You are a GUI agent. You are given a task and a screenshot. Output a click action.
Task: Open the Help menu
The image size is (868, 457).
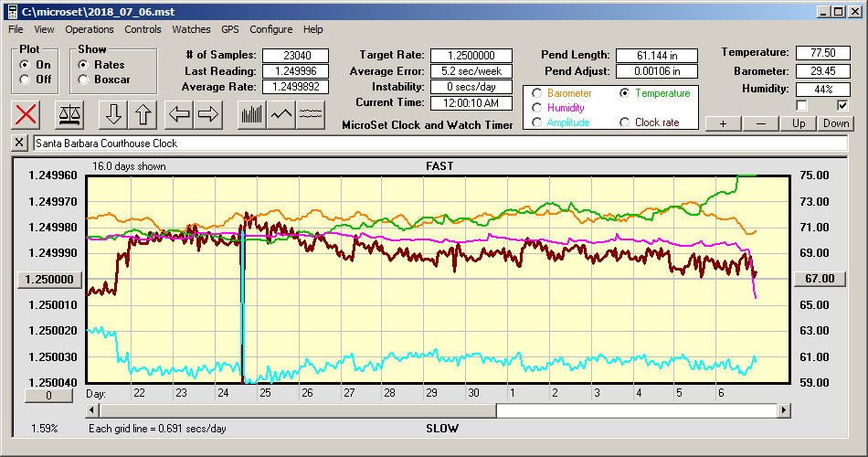pos(312,29)
